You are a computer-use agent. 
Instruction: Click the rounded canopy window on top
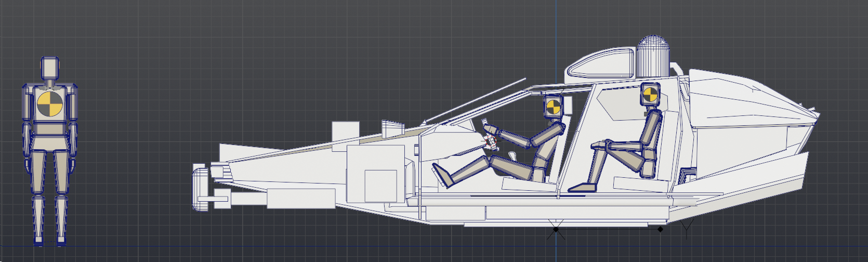[601, 62]
